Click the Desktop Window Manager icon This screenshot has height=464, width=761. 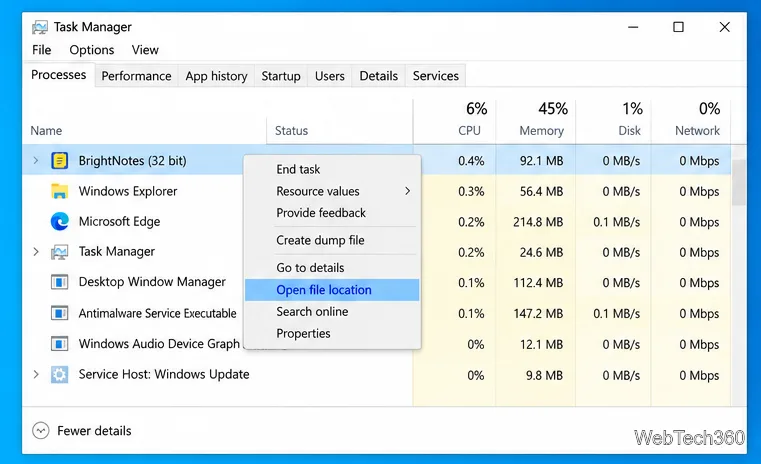pyautogui.click(x=60, y=282)
